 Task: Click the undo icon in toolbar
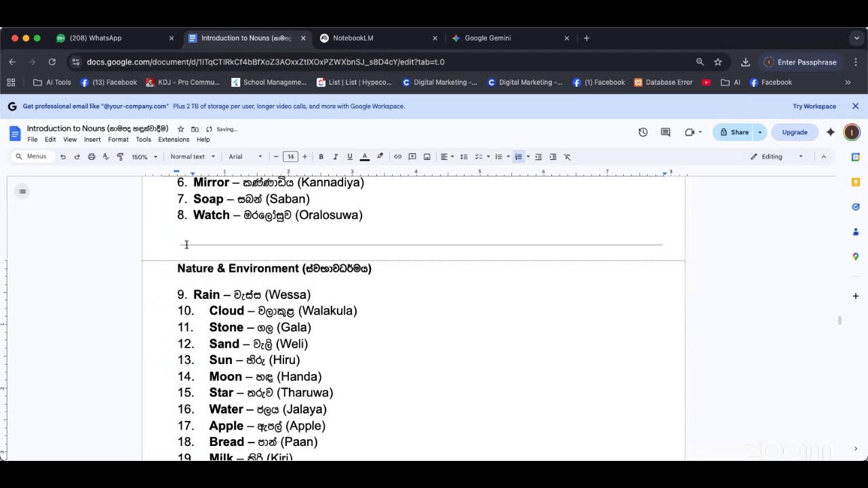pyautogui.click(x=62, y=157)
